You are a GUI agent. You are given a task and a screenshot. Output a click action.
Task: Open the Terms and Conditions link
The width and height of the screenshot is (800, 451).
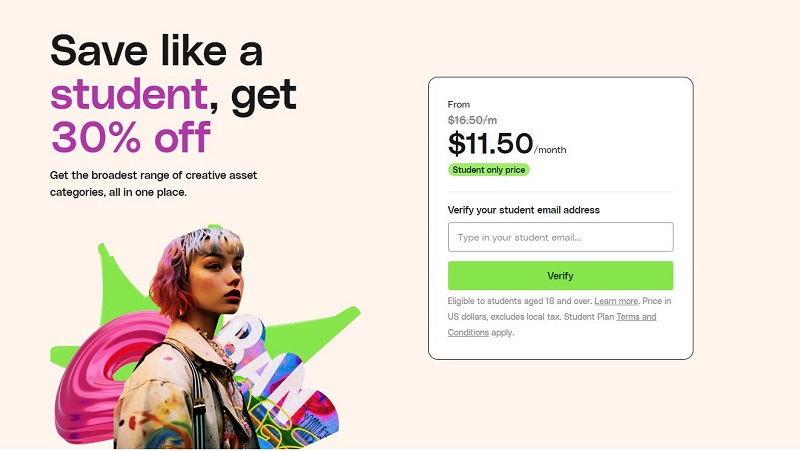click(636, 317)
